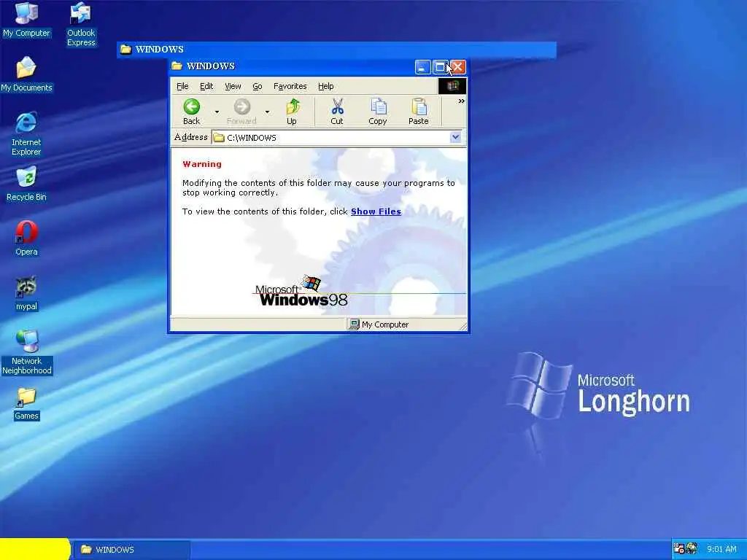Click the green tray icon beside the clock

692,548
